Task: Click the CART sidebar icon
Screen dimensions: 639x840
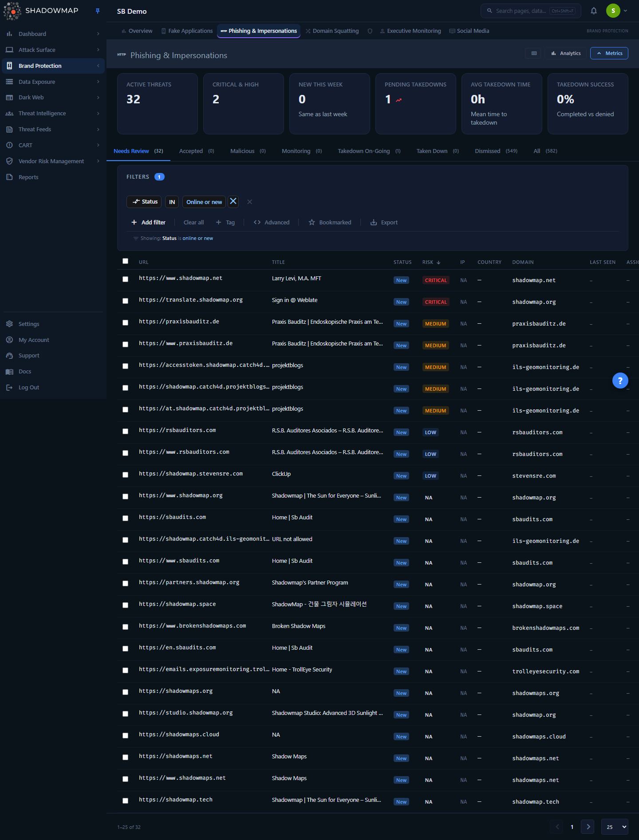Action: pos(9,145)
